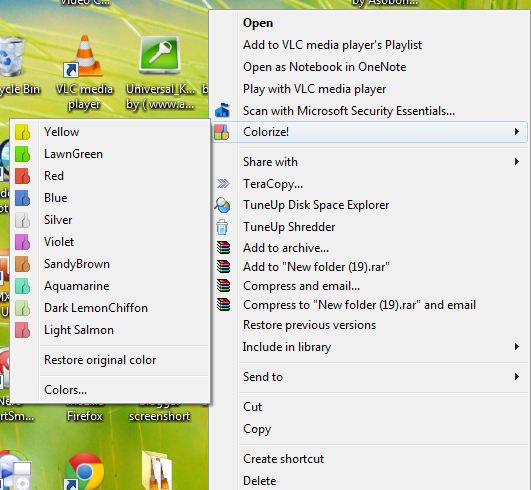Click the Dark LemonChiffon folder icon

22,308
